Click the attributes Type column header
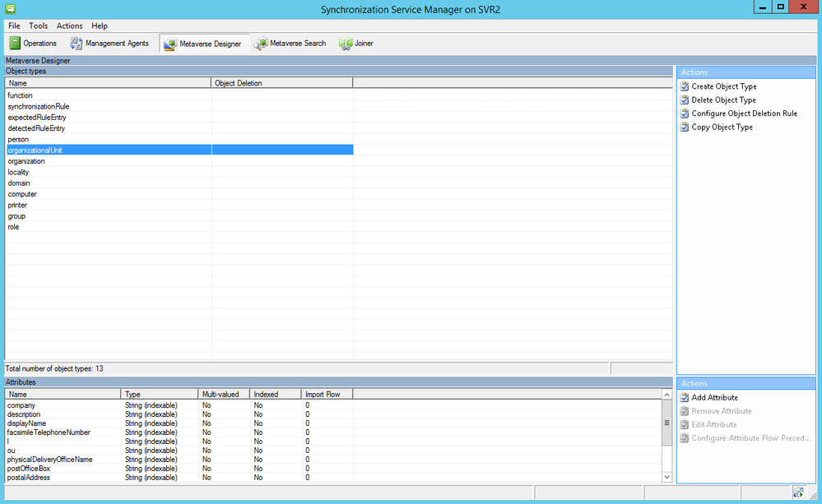This screenshot has width=822, height=504. click(x=160, y=394)
